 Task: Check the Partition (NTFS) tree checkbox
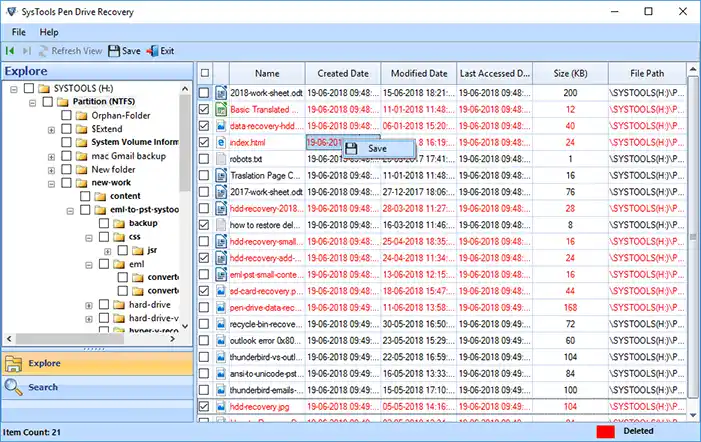coord(47,102)
